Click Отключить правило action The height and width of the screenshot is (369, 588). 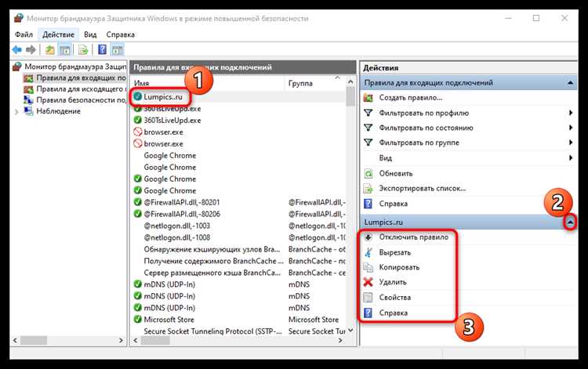click(414, 237)
